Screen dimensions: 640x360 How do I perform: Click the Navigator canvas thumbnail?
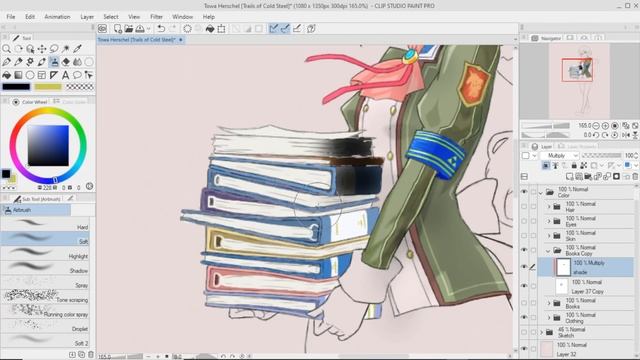tap(579, 81)
